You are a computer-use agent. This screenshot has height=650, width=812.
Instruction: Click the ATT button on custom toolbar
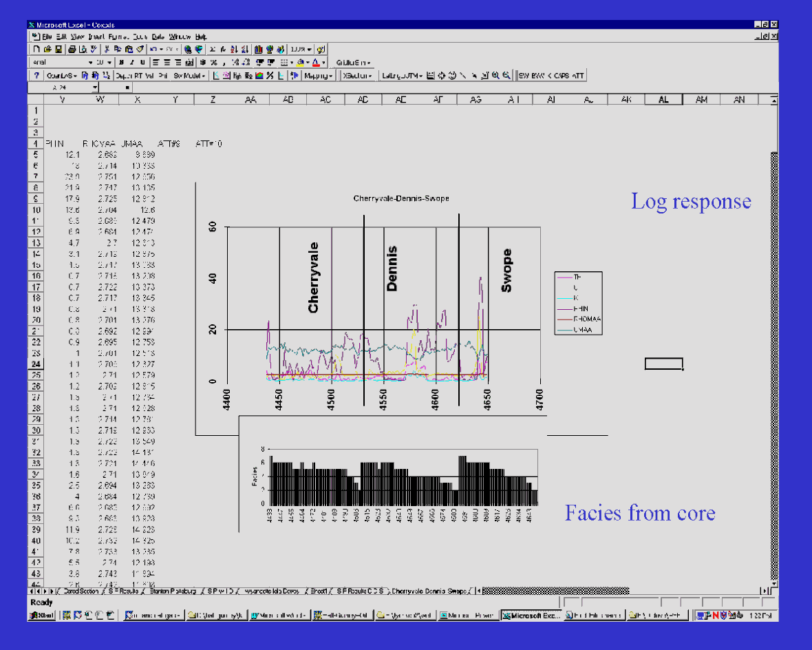tap(578, 76)
